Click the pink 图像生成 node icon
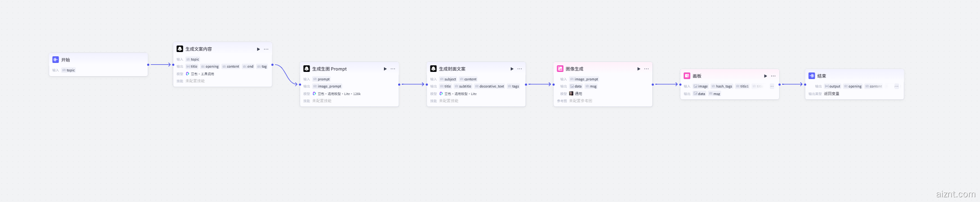This screenshot has height=202, width=980. [x=560, y=69]
